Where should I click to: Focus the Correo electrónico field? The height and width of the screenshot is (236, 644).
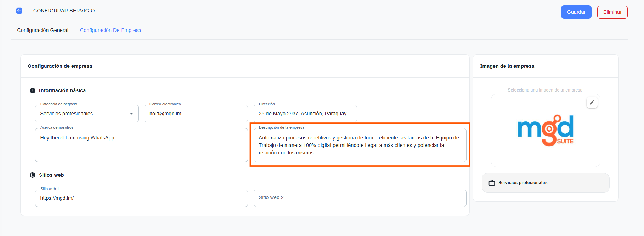(x=196, y=114)
